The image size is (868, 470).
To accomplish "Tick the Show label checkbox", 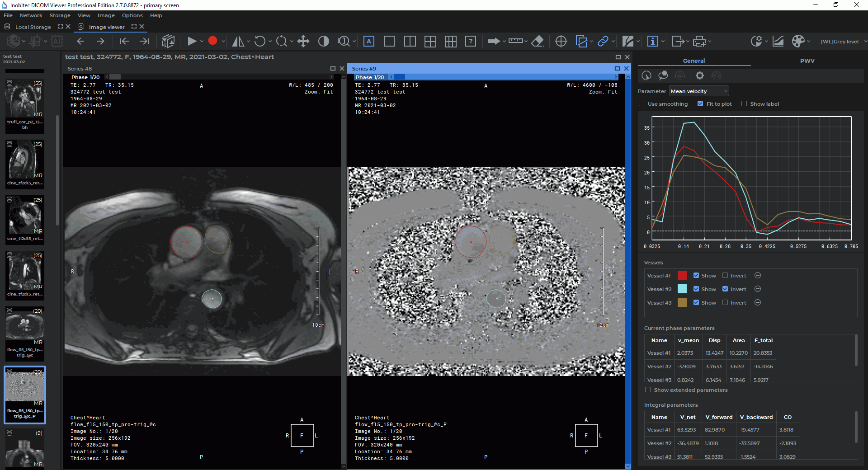I will [x=744, y=104].
